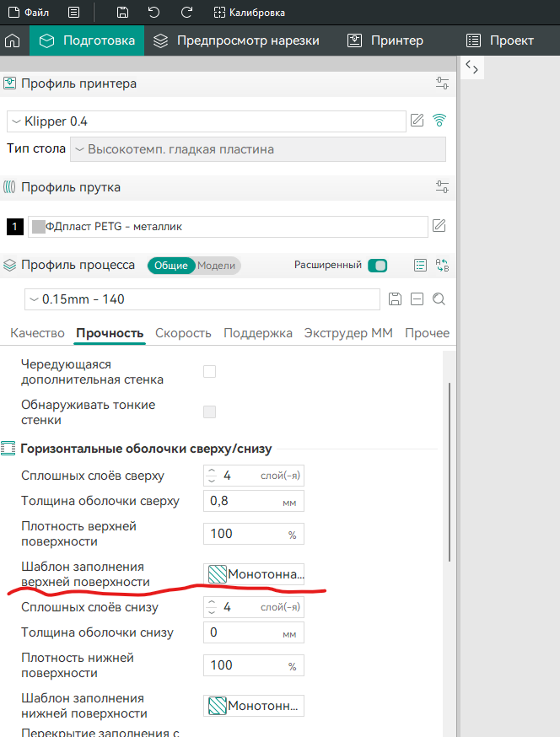This screenshot has width=560, height=737.
Task: Save the 0.15mm - 140 process preset
Action: tap(395, 299)
